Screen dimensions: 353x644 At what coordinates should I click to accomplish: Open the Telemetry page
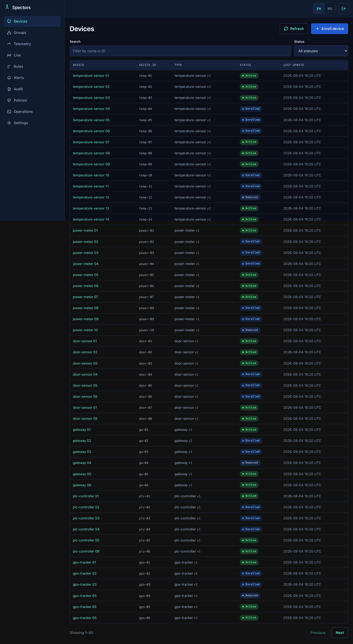(x=32, y=44)
